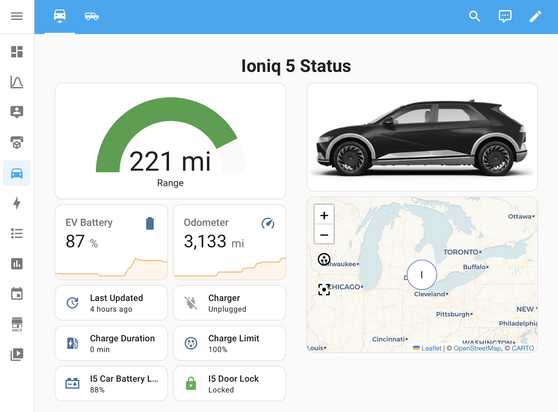This screenshot has height=412, width=558.
Task: Open the HACS store sidebar icon
Action: click(x=17, y=324)
